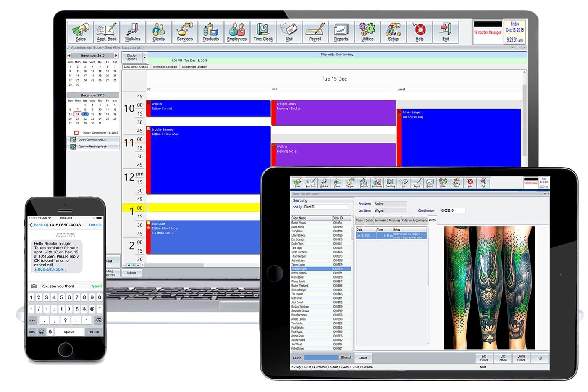588x392 pixels.
Task: Click Edit Picture button
Action: (x=502, y=358)
